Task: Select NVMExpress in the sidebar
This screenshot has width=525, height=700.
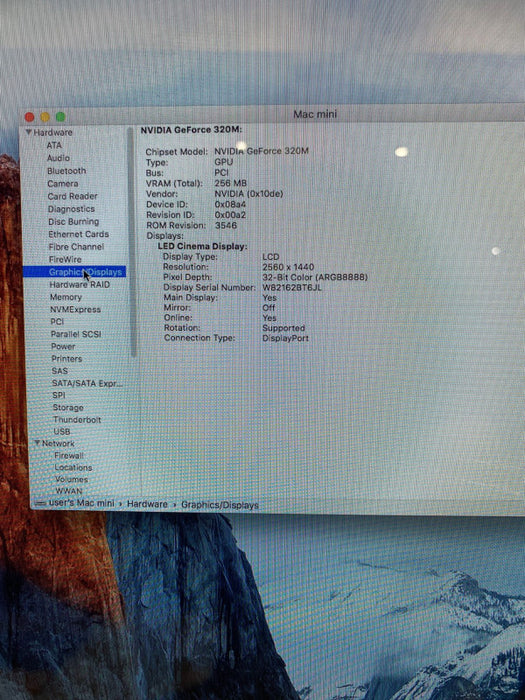Action: pyautogui.click(x=75, y=309)
